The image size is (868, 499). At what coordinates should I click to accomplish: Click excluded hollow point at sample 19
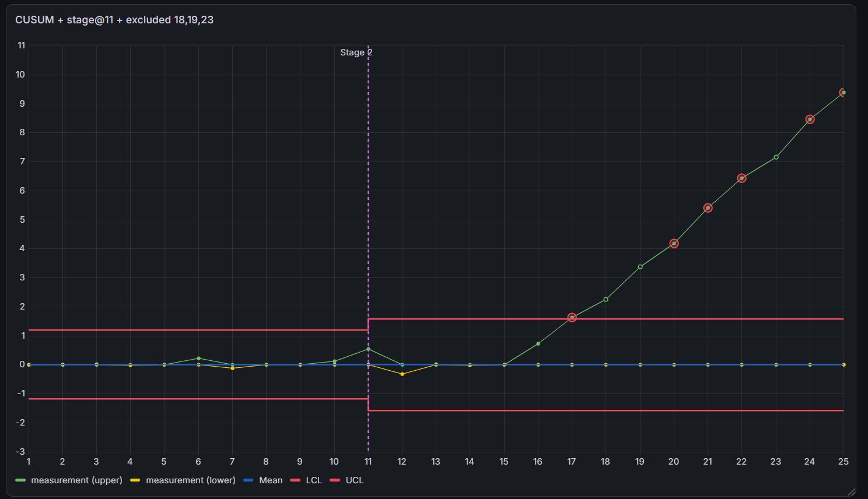tap(640, 267)
